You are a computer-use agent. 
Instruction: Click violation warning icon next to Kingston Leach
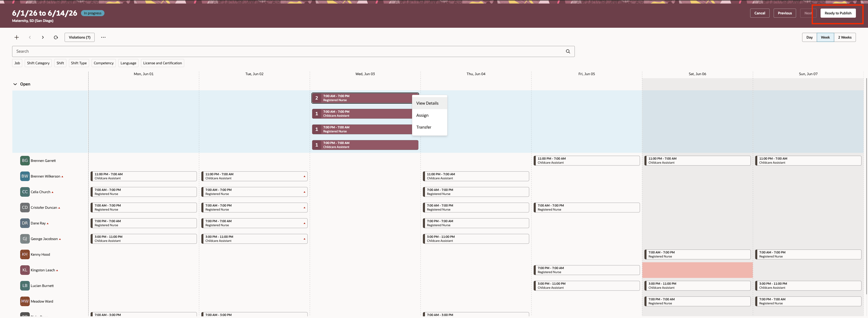[x=57, y=271]
